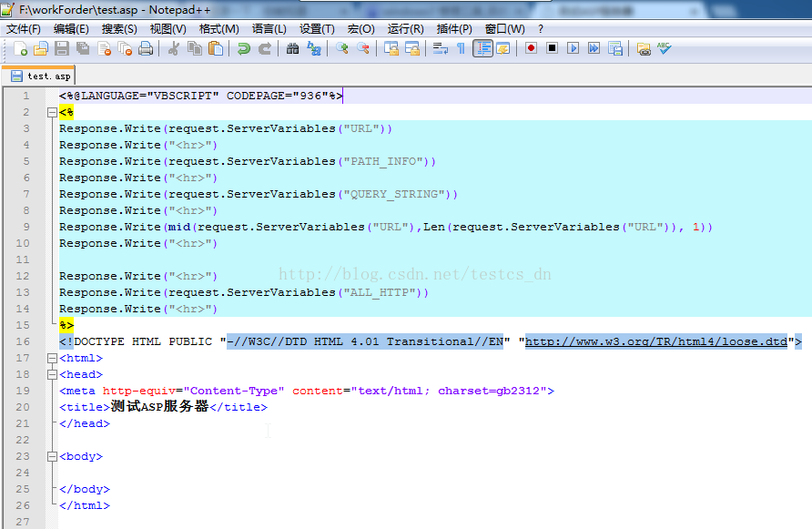The width and height of the screenshot is (812, 529).
Task: Open the 视图(V) menu
Action: coord(168,29)
